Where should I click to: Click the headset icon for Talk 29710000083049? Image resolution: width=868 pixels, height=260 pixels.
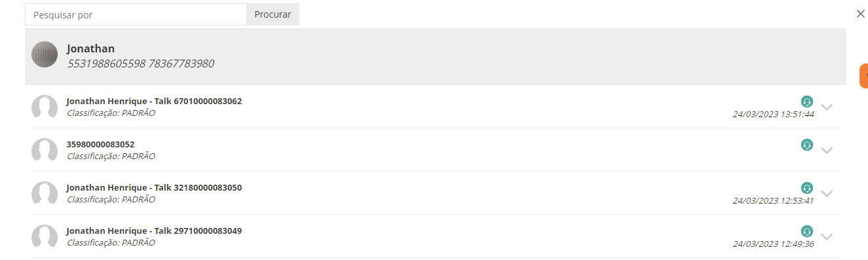tap(807, 231)
